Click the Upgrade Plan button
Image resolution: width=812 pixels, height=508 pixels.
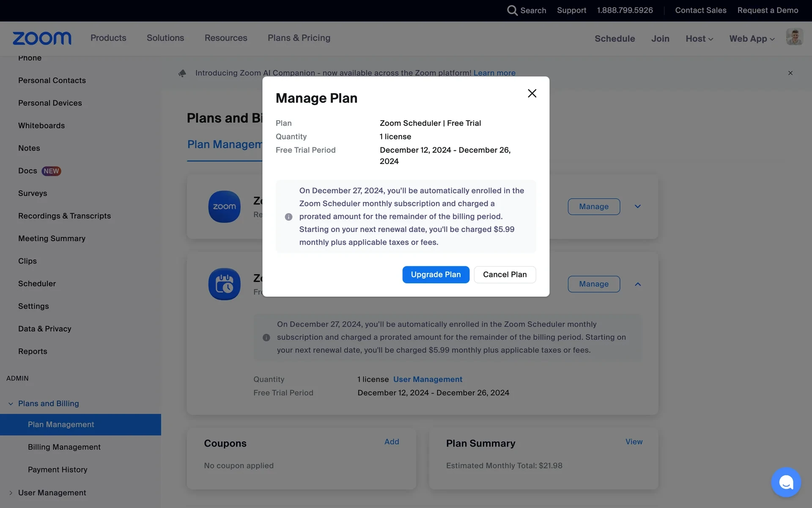436,275
